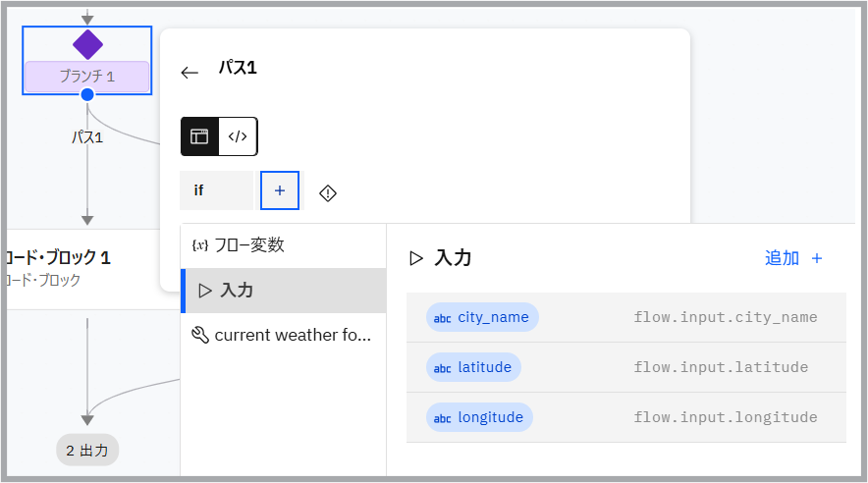Click the 2 出力 output badge

point(87,451)
